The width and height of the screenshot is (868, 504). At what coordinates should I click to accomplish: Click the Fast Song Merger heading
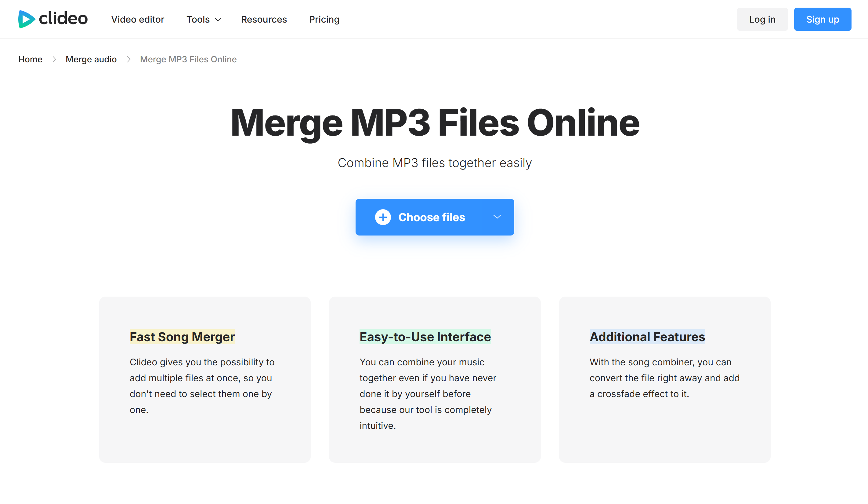coord(182,337)
